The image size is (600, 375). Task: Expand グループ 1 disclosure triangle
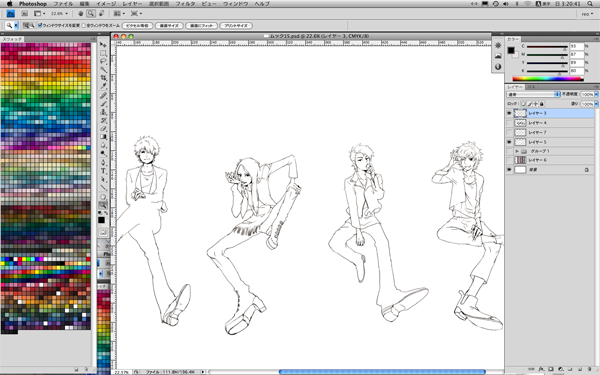pyautogui.click(x=517, y=151)
